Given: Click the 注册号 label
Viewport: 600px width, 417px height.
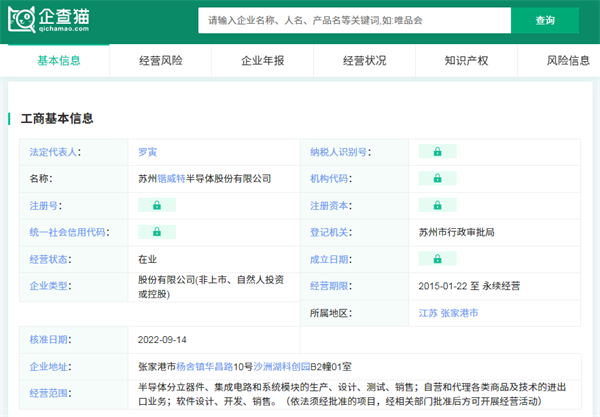Looking at the screenshot, I should coord(46,206).
